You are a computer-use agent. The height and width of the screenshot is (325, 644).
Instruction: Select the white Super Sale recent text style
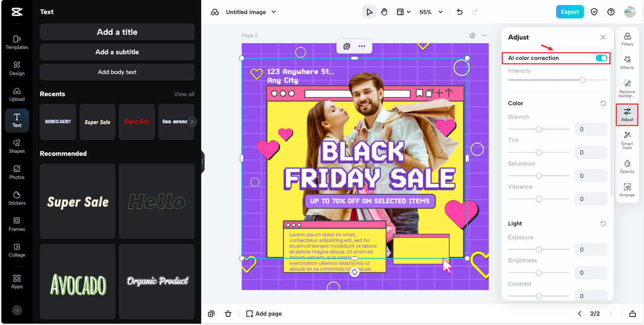coord(98,122)
